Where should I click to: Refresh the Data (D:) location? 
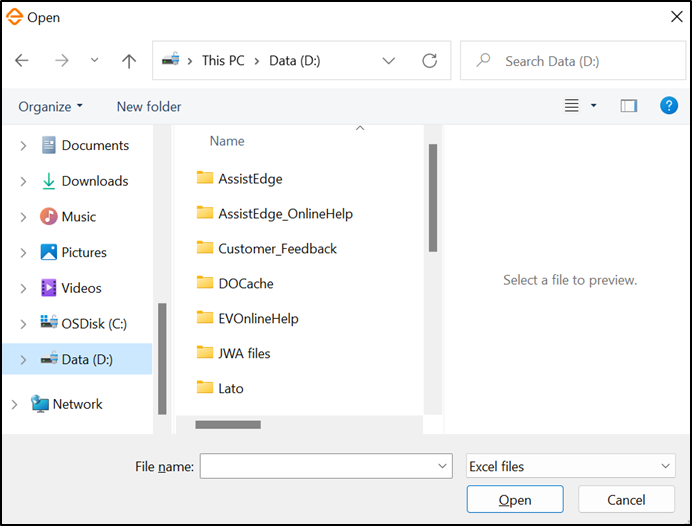coord(429,60)
